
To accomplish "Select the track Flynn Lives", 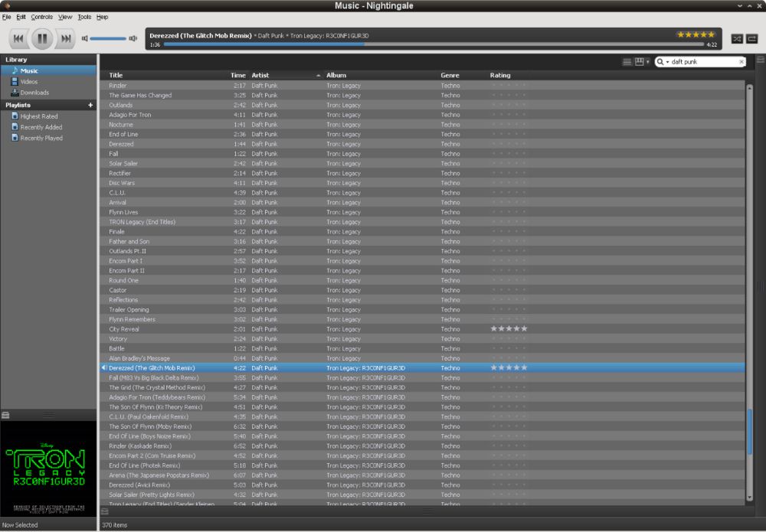I will coord(423,212).
